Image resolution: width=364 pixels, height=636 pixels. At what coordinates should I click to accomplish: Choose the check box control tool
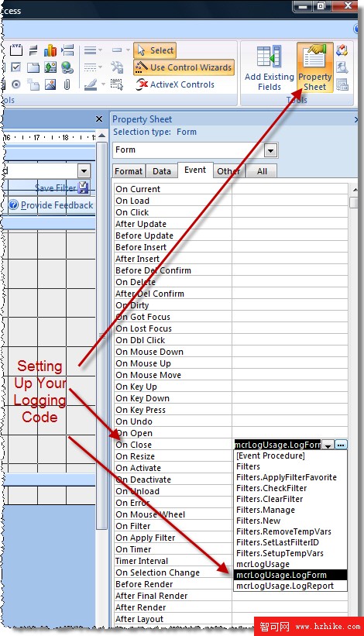click(x=15, y=67)
